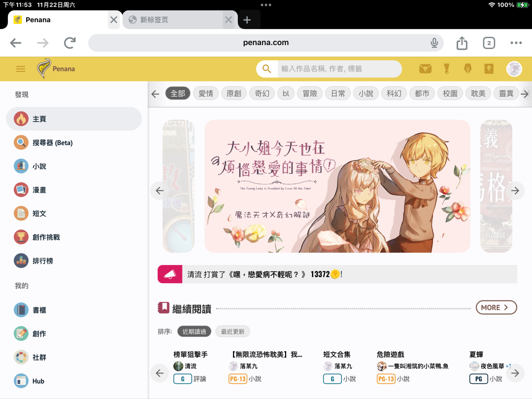Open the user avatar profile menu
532x399 pixels.
tap(514, 69)
